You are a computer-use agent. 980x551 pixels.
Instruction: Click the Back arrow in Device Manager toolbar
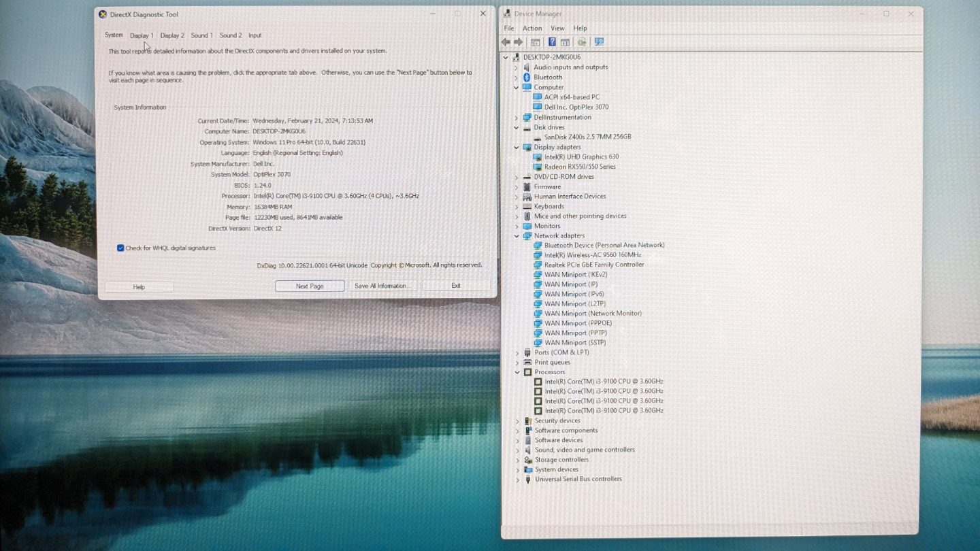pos(506,42)
